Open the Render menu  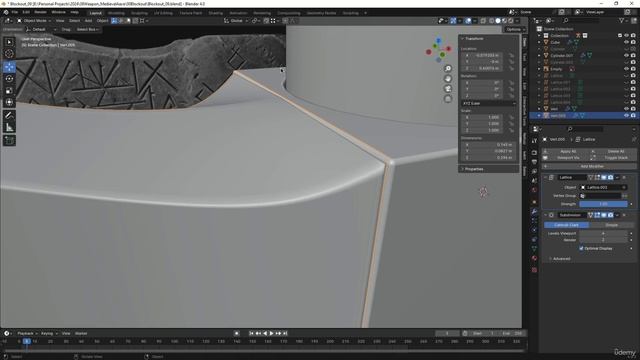(x=40, y=12)
